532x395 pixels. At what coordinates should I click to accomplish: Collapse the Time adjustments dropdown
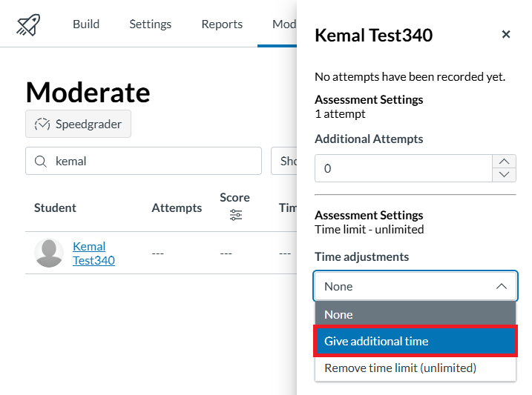tap(501, 286)
